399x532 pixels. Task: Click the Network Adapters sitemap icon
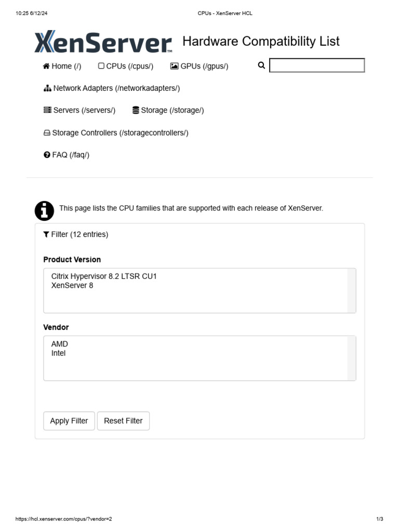pos(47,88)
